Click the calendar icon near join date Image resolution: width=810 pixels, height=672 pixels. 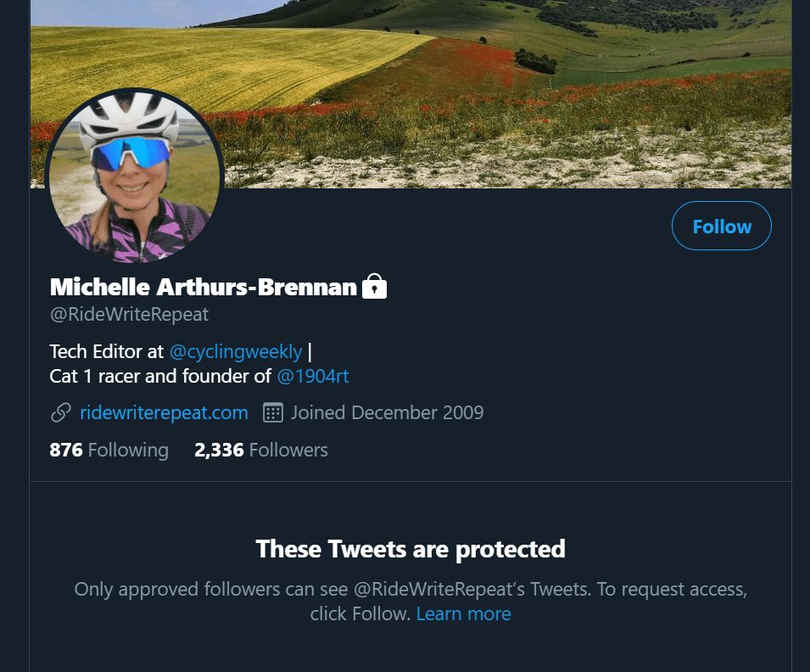pyautogui.click(x=273, y=413)
